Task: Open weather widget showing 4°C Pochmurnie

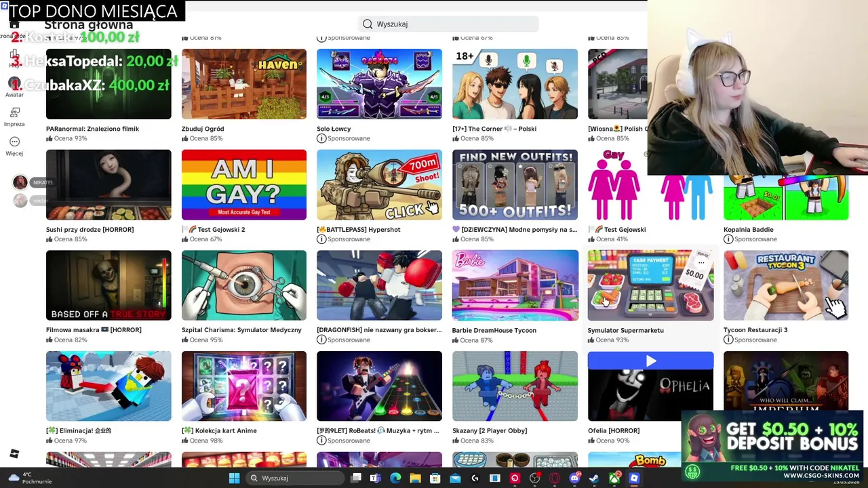Action: 28,478
